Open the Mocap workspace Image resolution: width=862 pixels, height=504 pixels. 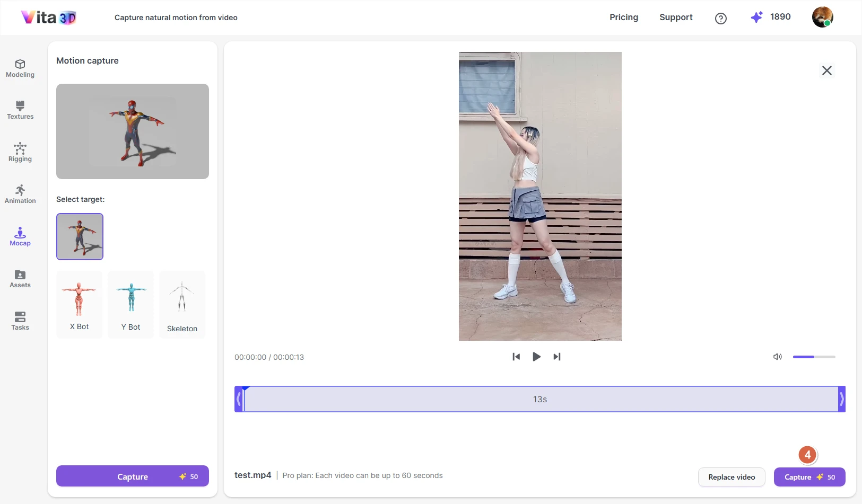[20, 237]
